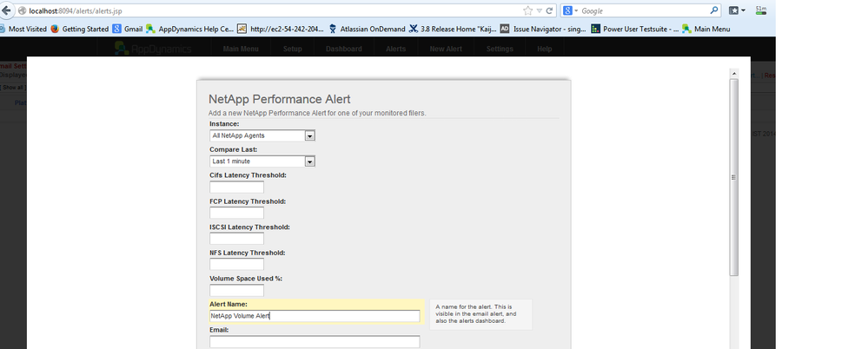This screenshot has width=868, height=349.
Task: Click the Cifs Latency Threshold field
Action: [236, 188]
